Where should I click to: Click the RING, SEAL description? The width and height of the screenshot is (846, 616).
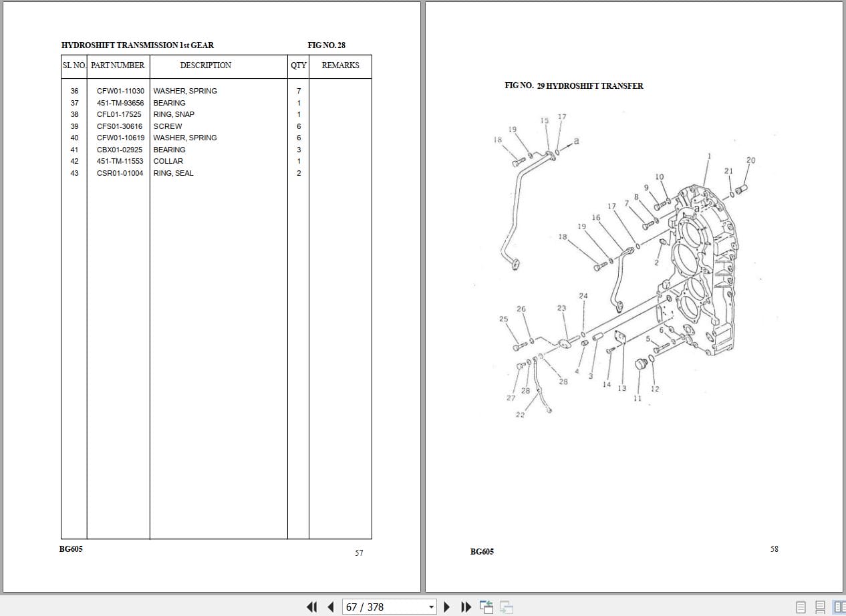click(x=174, y=173)
